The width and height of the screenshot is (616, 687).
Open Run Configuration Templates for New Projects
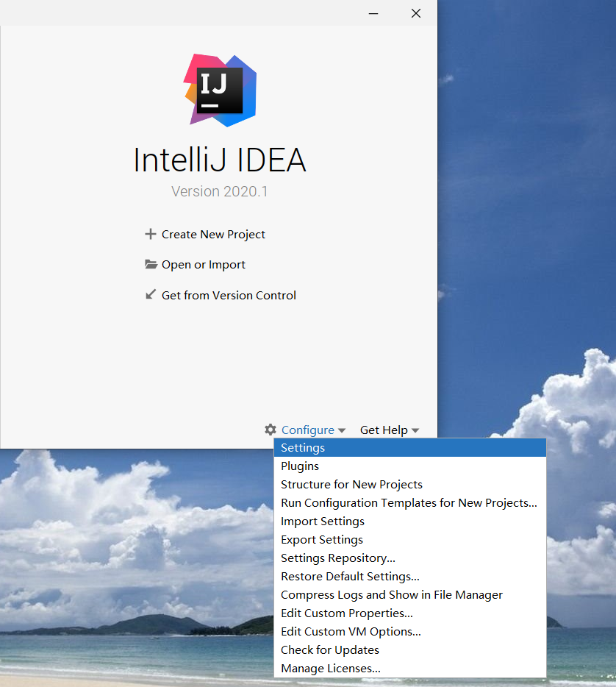point(409,503)
